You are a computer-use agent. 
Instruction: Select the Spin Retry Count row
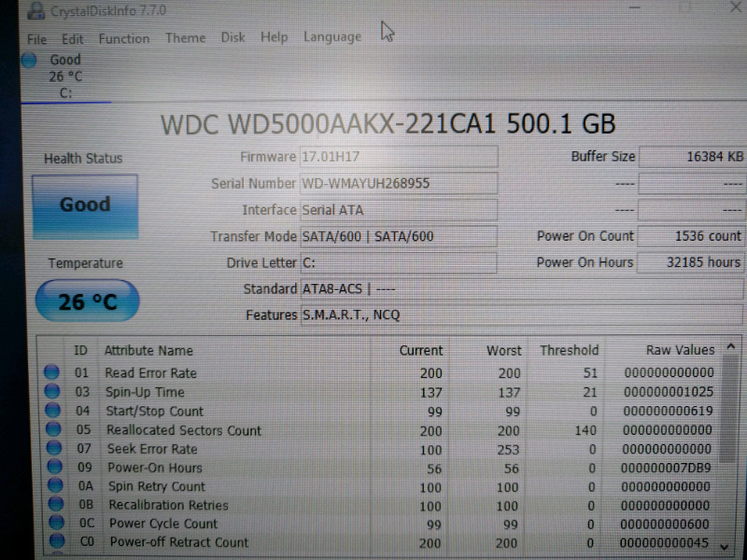380,486
